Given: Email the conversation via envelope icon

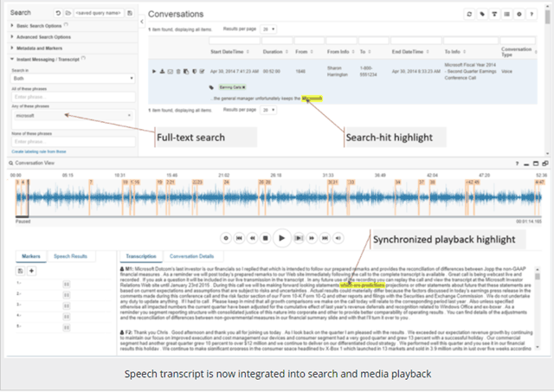Looking at the screenshot, I should (170, 71).
